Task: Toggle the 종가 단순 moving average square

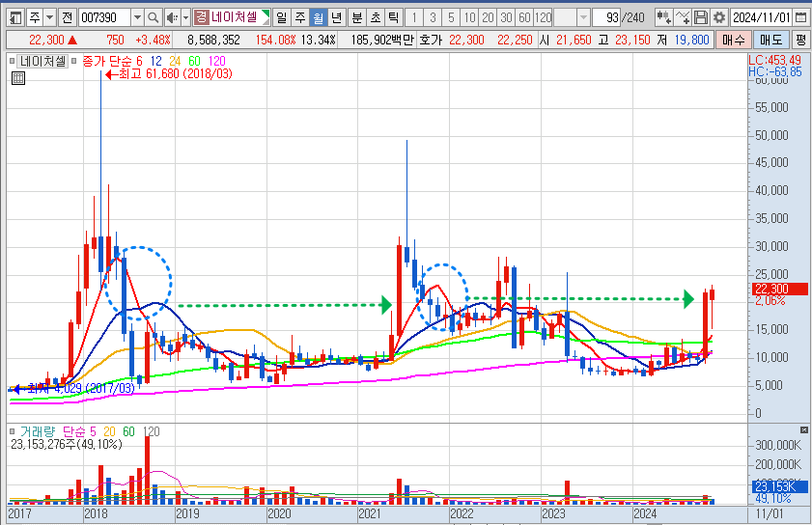Action: 74,61
